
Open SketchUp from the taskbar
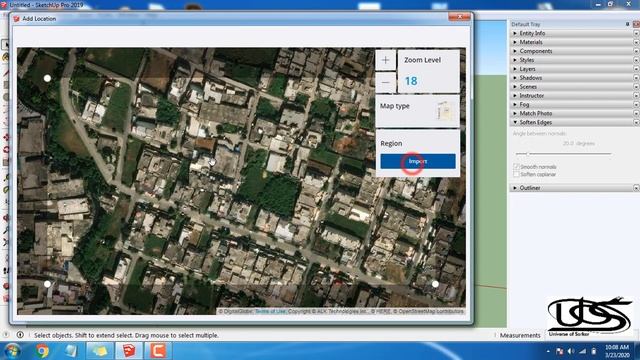pyautogui.click(x=129, y=351)
